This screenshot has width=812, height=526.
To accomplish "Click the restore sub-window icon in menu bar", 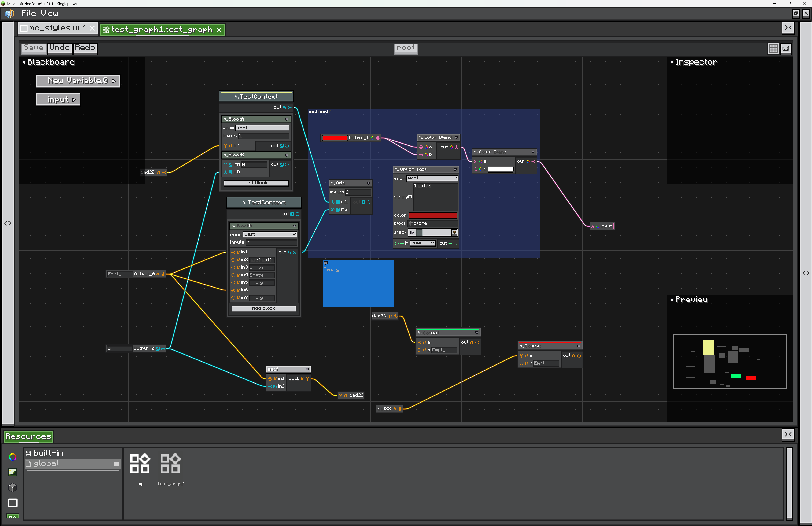I will pyautogui.click(x=796, y=13).
